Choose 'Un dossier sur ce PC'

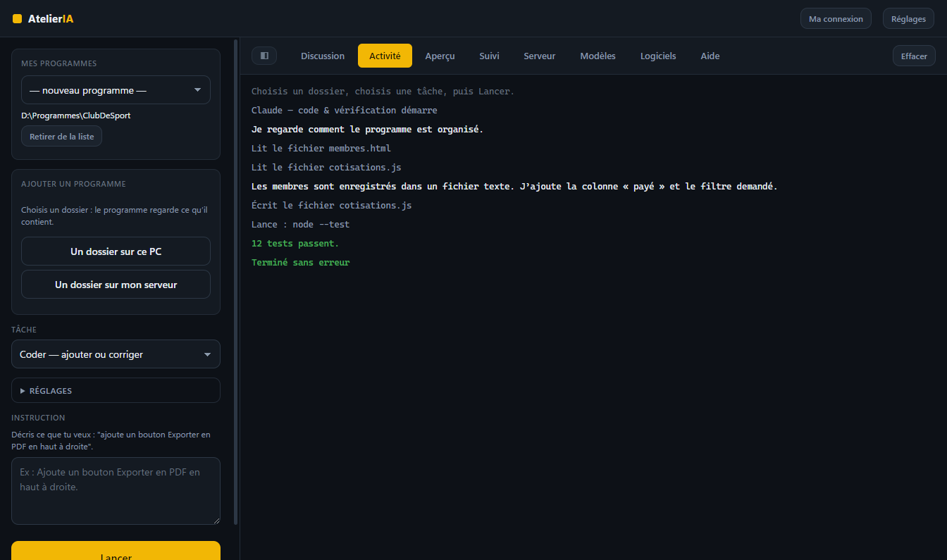coord(116,251)
